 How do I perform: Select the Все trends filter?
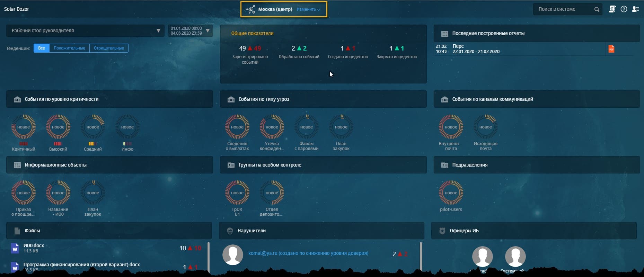tap(42, 48)
